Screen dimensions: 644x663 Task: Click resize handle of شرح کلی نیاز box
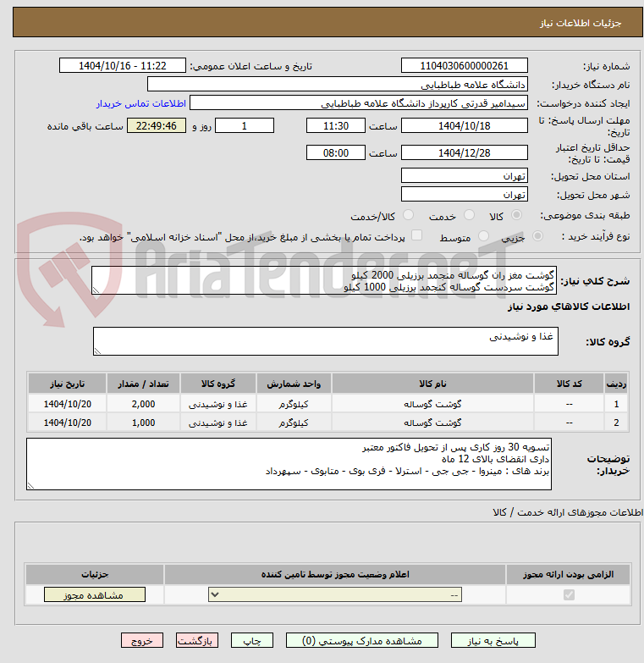coord(96,290)
